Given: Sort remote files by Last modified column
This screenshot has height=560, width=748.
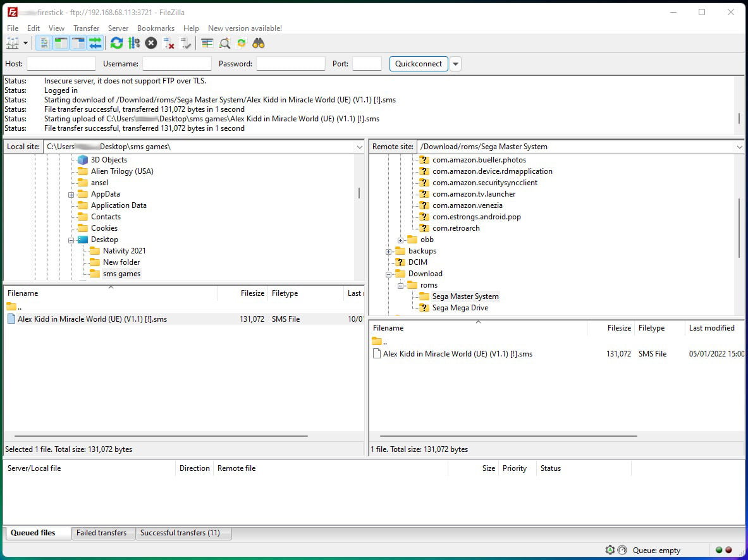Looking at the screenshot, I should click(714, 328).
